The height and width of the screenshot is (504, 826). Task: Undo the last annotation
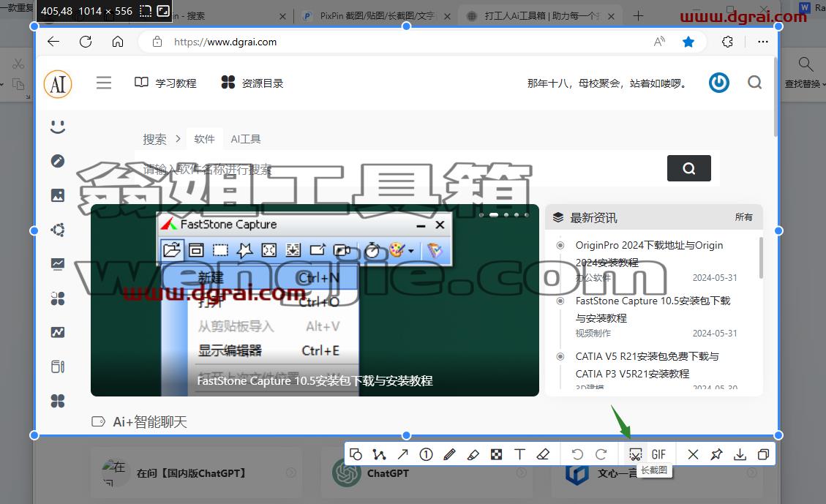click(577, 454)
